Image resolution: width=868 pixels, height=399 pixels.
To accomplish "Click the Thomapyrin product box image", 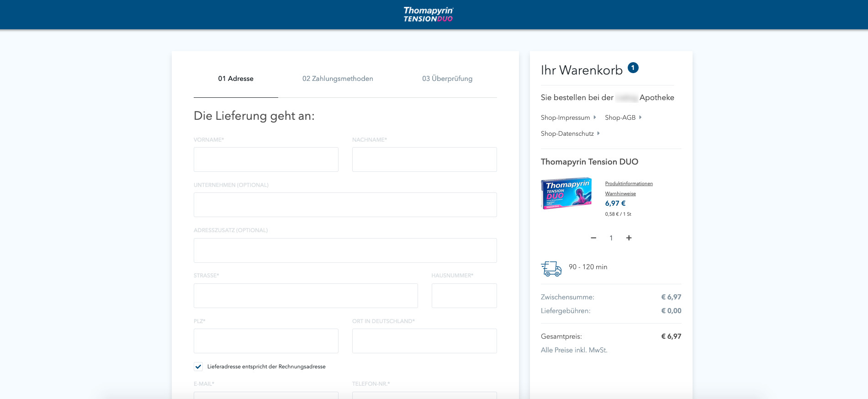I will pos(566,193).
